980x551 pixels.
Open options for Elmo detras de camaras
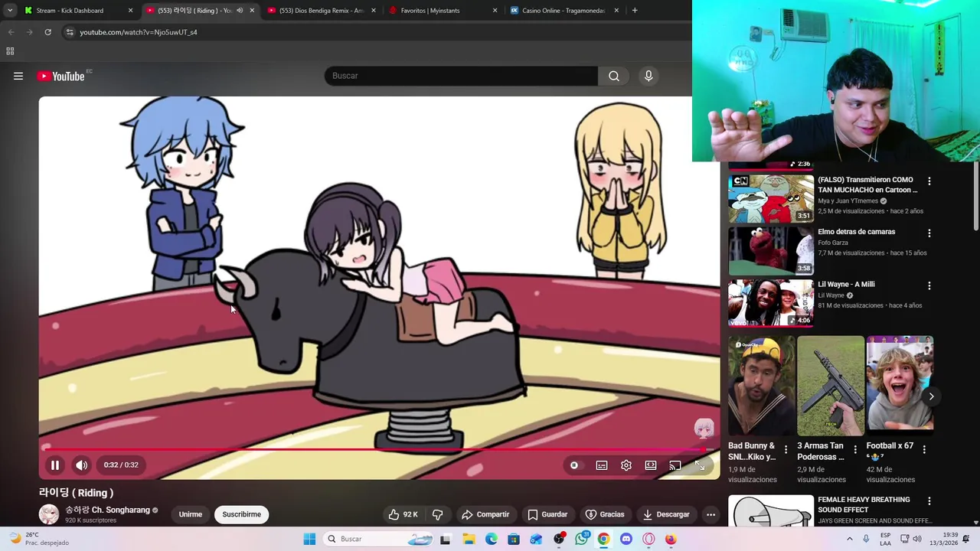(x=929, y=233)
